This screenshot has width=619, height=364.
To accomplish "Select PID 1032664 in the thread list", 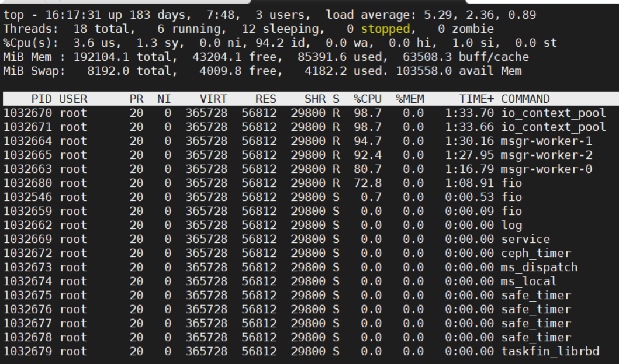I will coord(27,141).
